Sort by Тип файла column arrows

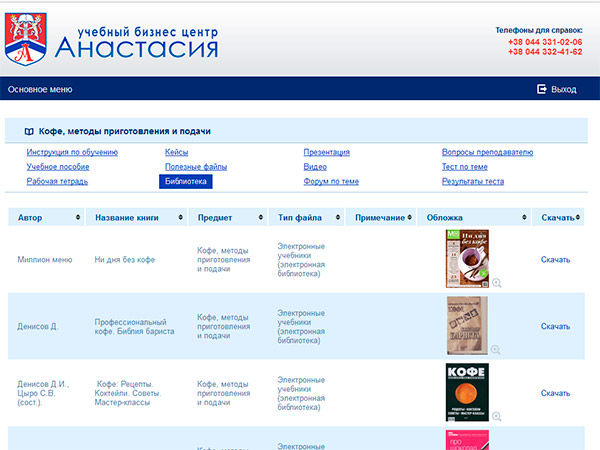pyautogui.click(x=335, y=218)
